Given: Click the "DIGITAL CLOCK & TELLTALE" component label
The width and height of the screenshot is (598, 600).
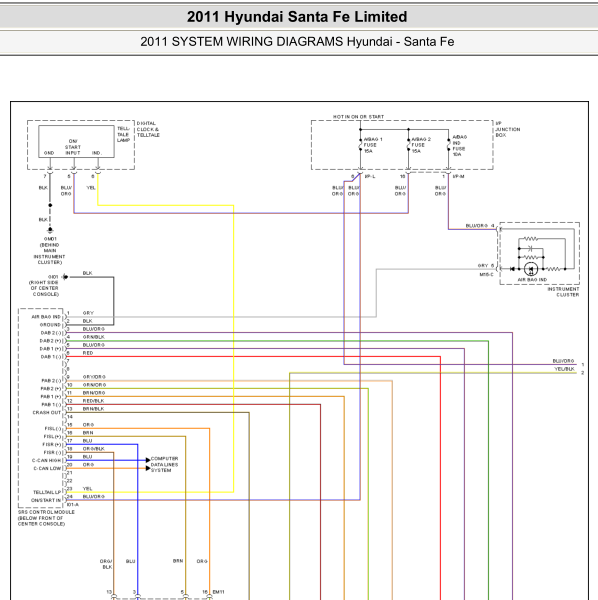Looking at the screenshot, I should (148, 129).
